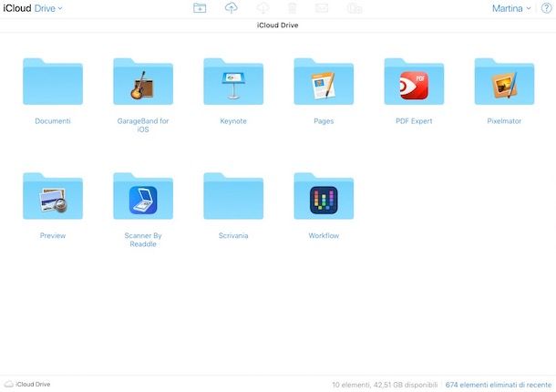Open the Documenti folder
The height and width of the screenshot is (392, 556).
(53, 82)
